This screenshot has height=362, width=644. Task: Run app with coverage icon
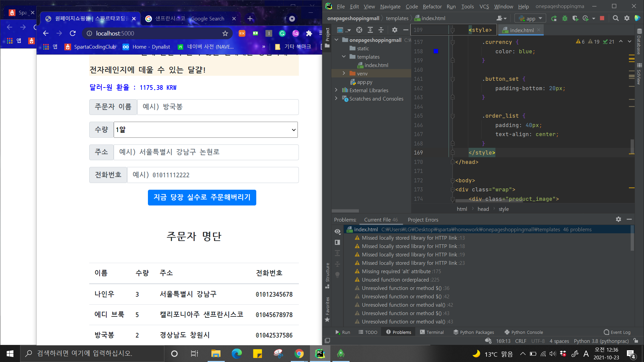coord(575,18)
